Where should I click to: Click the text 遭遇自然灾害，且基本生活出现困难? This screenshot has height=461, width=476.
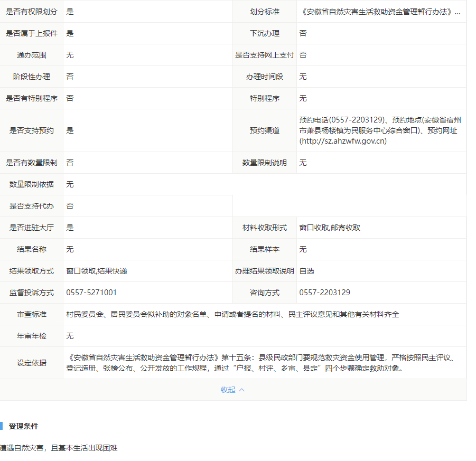point(59,448)
